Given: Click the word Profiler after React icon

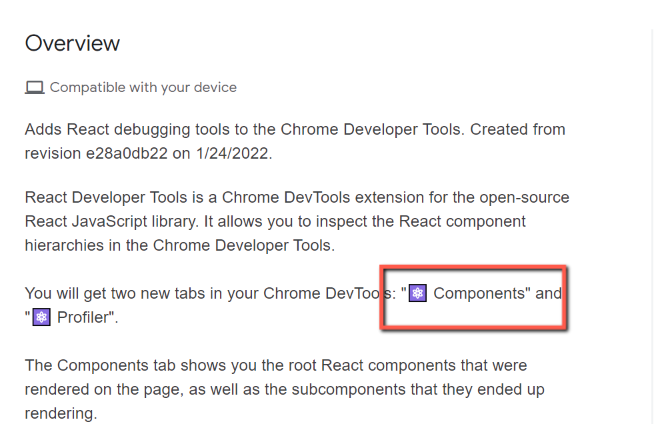Looking at the screenshot, I should click(82, 318).
